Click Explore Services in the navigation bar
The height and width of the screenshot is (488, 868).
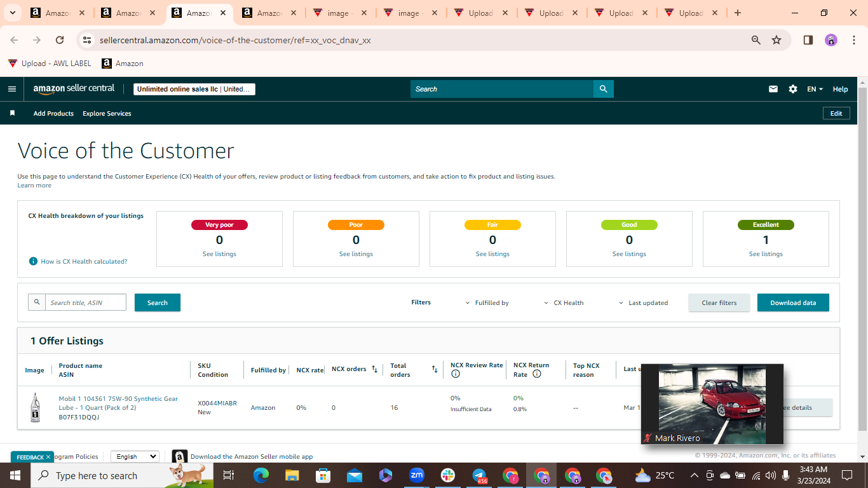[107, 113]
